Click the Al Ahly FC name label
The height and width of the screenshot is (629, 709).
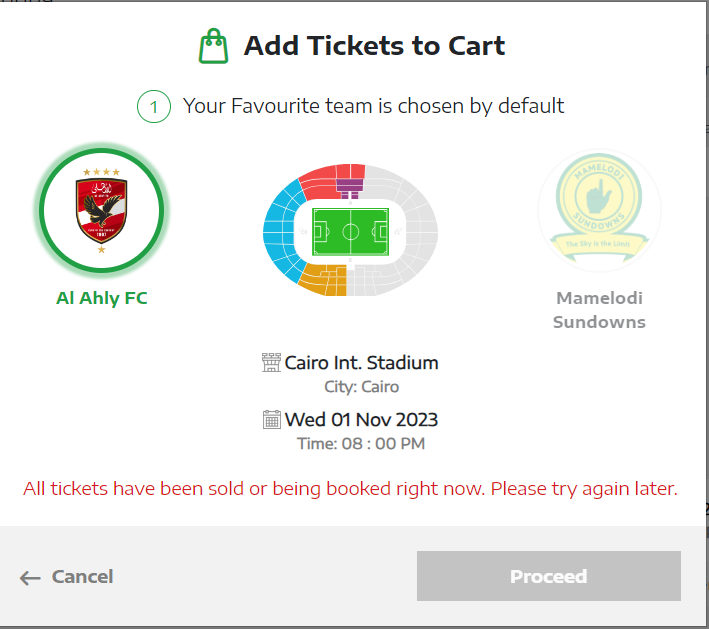coord(102,298)
